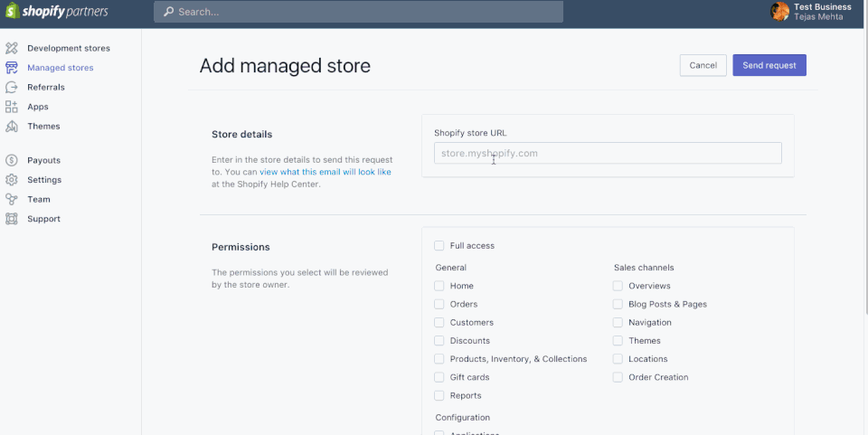
Task: Click the 'General' group label
Action: click(x=451, y=268)
